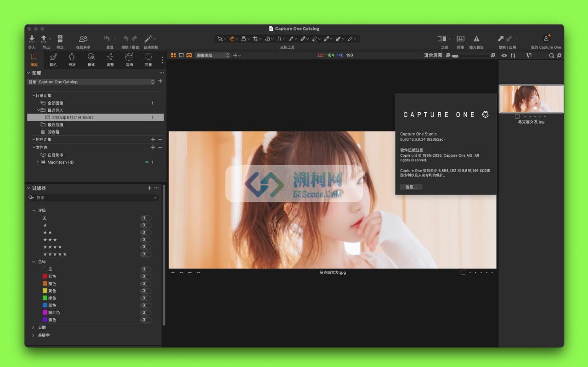Click the 自动调整 magic wand icon
Viewport: 588px width, 367px height.
[148, 39]
